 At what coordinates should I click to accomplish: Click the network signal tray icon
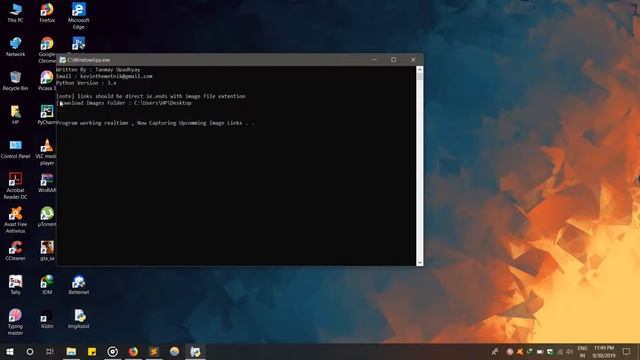click(560, 351)
